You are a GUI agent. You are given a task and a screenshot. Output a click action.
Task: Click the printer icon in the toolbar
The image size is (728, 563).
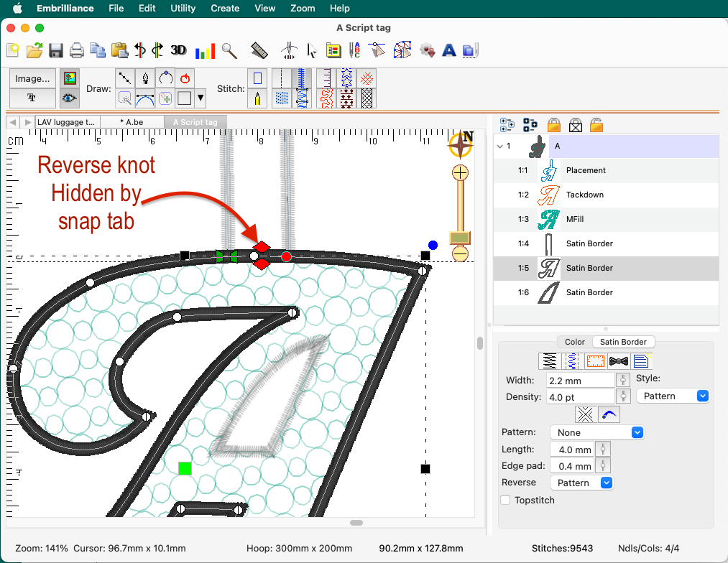[x=77, y=50]
